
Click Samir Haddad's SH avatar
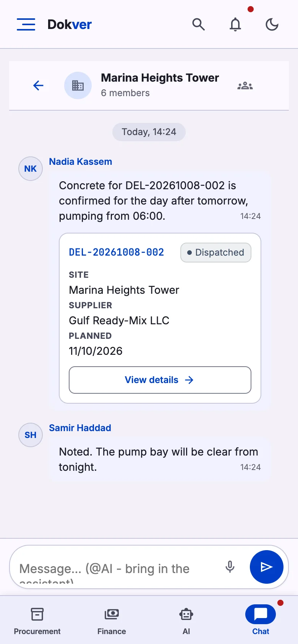coord(31,435)
